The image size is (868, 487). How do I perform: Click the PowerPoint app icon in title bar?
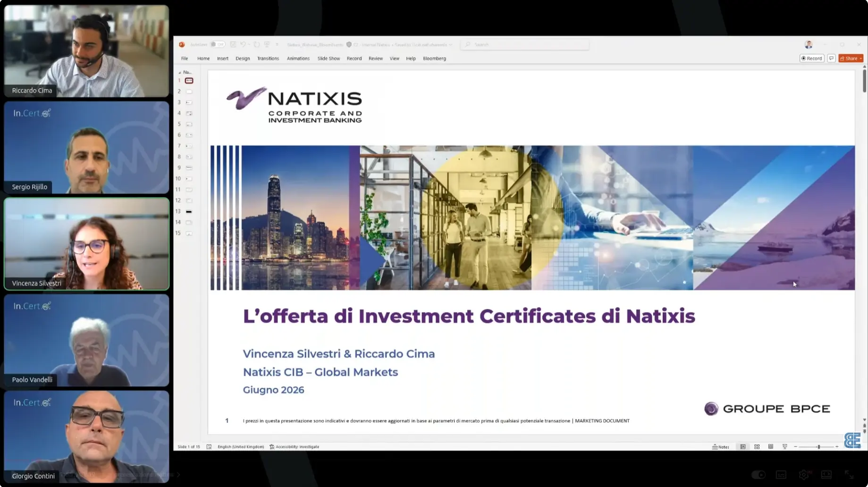[182, 44]
